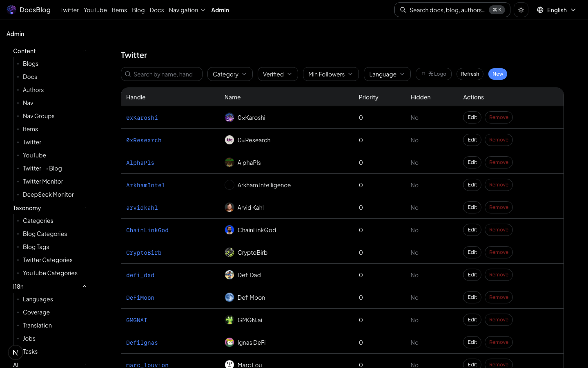Open the Min Followers dropdown
Screen dimensions: 588x368
click(330, 74)
